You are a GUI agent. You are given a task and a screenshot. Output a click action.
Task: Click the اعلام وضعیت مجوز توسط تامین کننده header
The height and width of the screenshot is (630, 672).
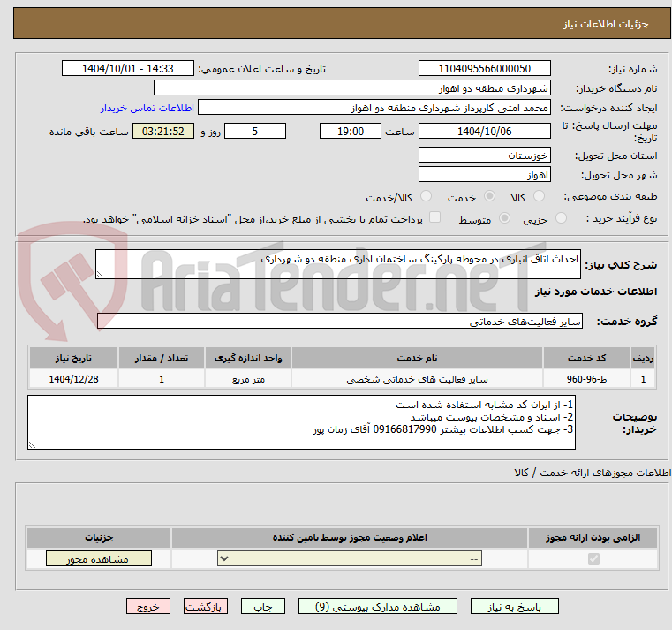(350, 537)
